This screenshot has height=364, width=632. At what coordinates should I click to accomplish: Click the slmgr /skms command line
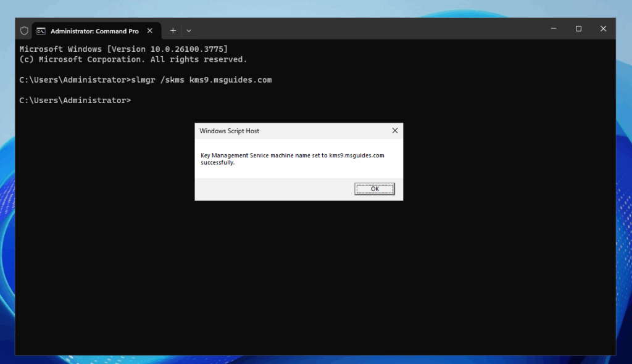[x=145, y=80]
